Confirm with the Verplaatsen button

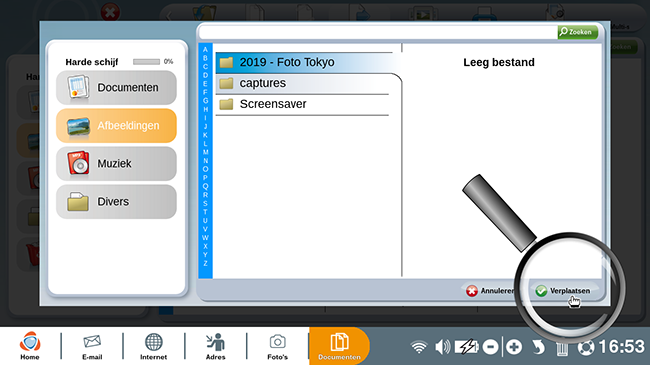563,291
